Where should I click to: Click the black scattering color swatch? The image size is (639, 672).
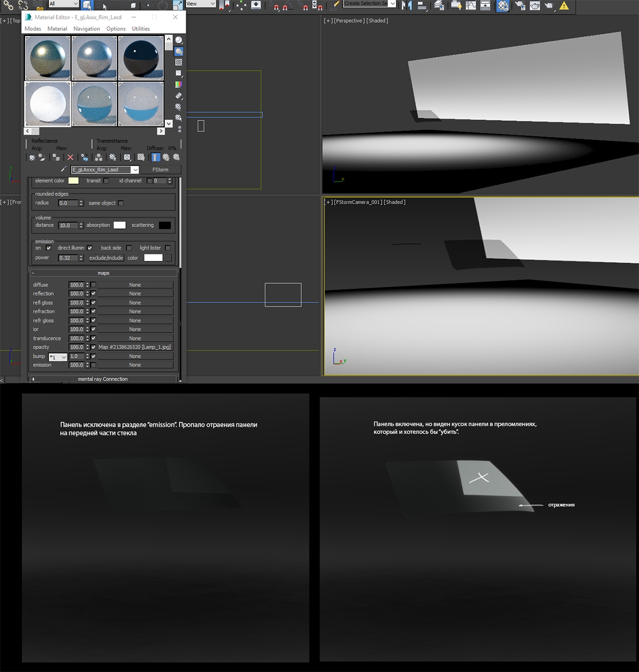(x=165, y=225)
